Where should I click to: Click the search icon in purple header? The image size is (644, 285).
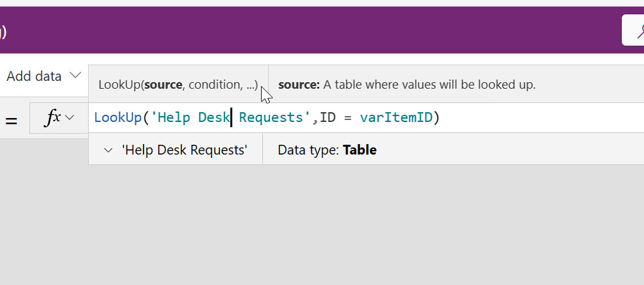coord(639,31)
